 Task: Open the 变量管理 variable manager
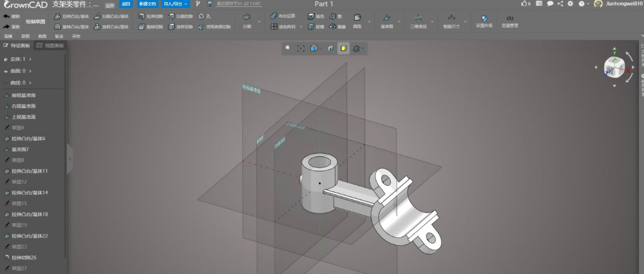509,21
